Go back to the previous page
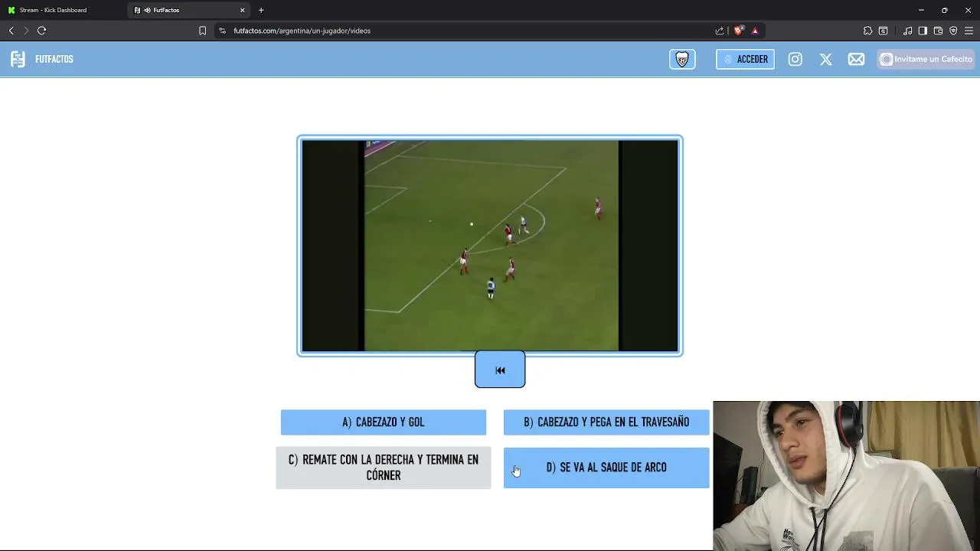980x551 pixels. tap(11, 31)
